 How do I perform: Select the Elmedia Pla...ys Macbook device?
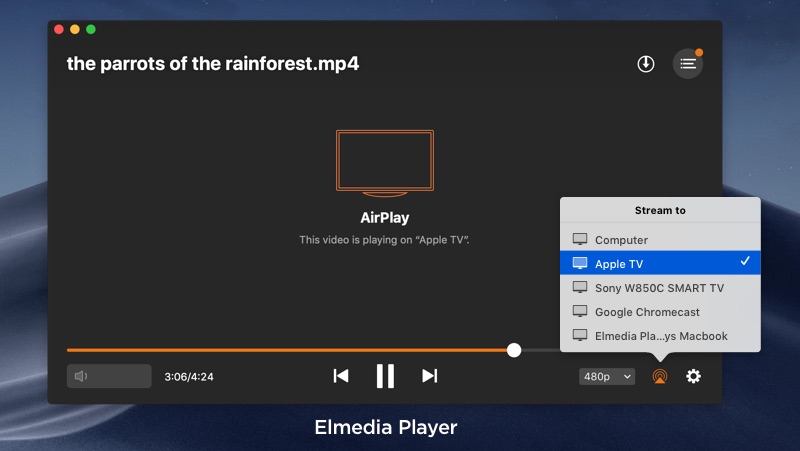coord(660,335)
